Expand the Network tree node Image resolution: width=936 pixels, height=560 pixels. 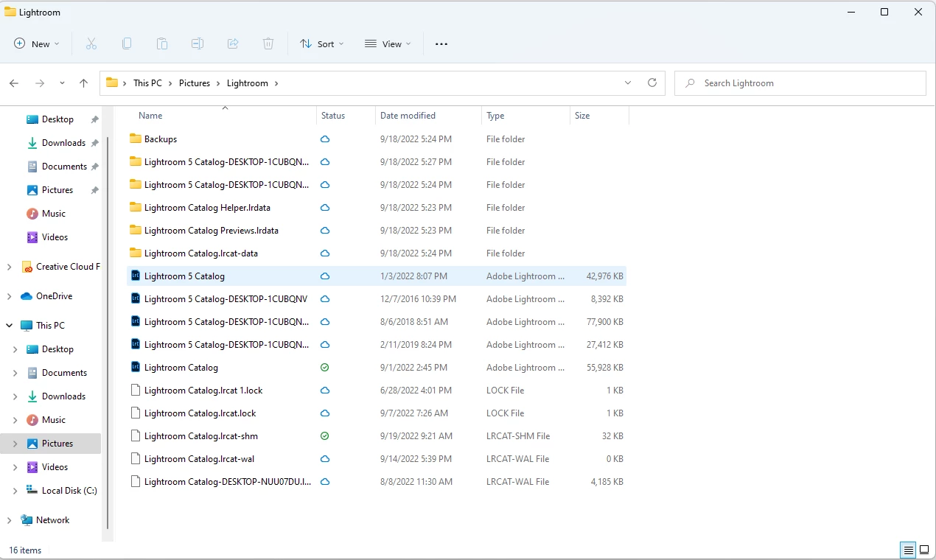coord(9,520)
